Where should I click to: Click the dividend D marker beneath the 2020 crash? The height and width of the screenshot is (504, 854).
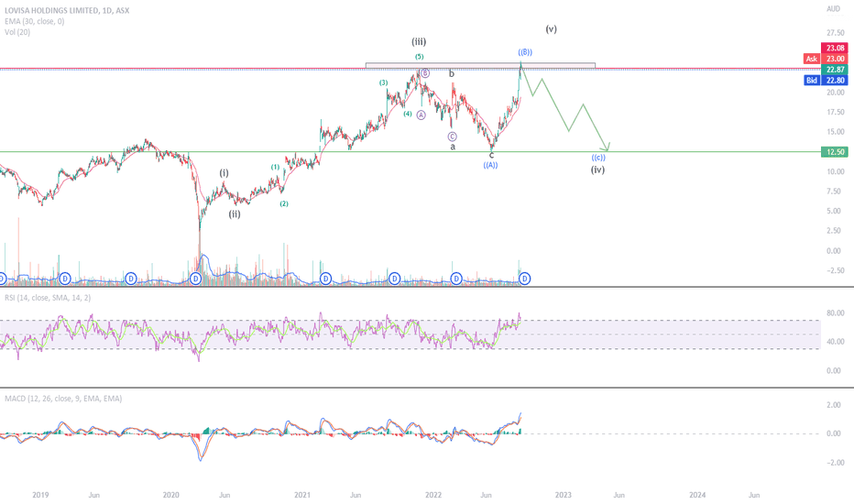tap(195, 279)
